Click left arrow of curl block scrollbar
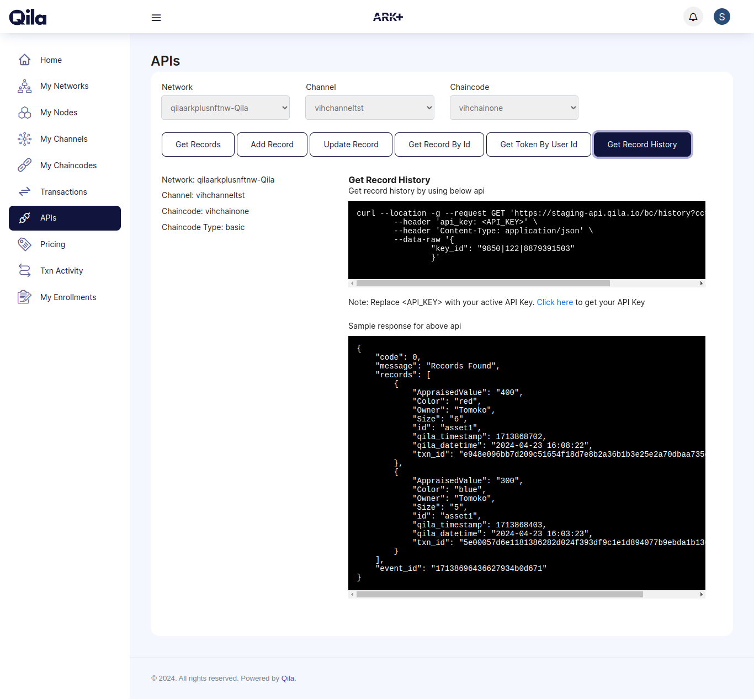 point(352,283)
